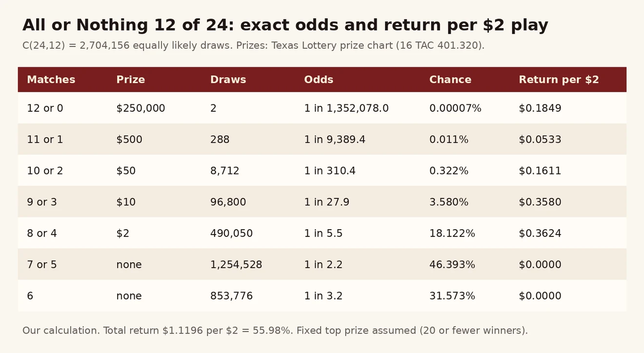The width and height of the screenshot is (644, 353).
Task: Click the Return per $2 header
Action: point(559,79)
